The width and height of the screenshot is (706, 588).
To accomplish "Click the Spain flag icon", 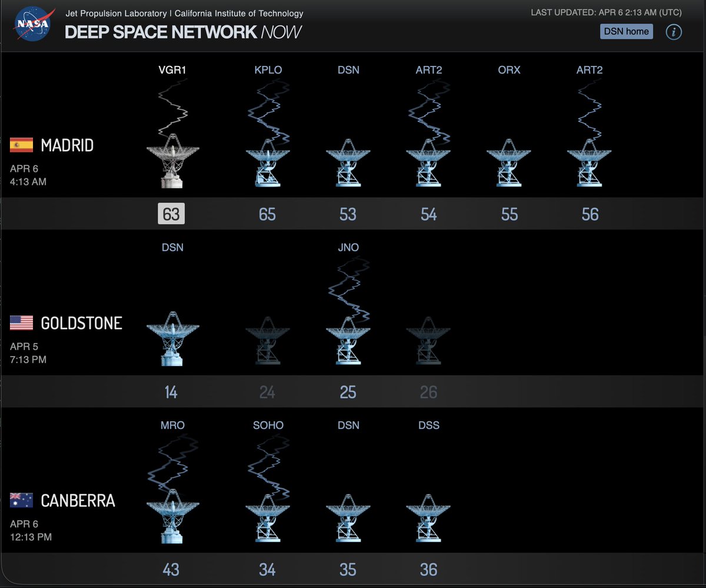I will pos(21,145).
